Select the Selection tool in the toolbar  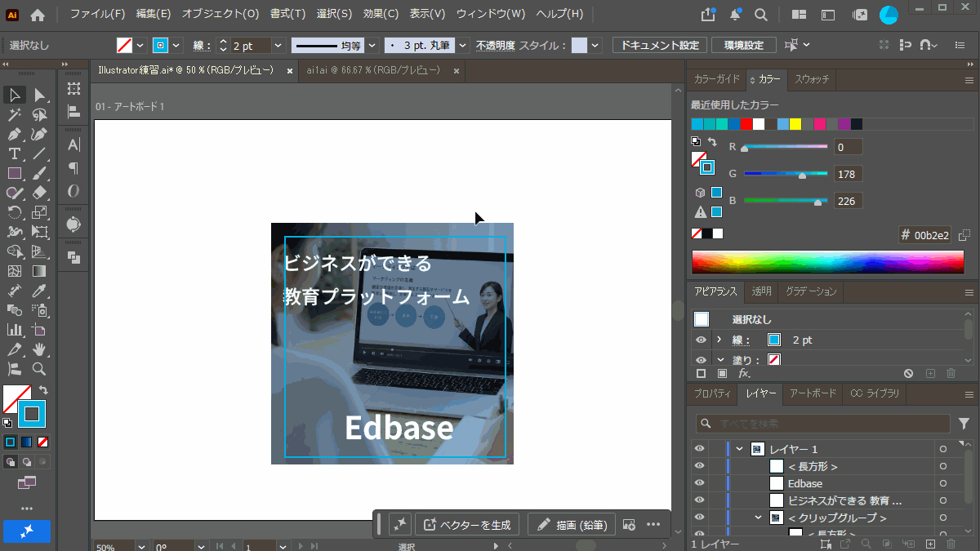(15, 96)
